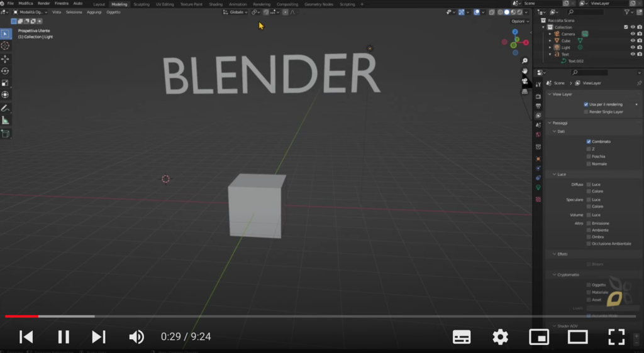The height and width of the screenshot is (353, 644).
Task: Uncheck the 'Combinato' pass checkbox
Action: point(589,141)
